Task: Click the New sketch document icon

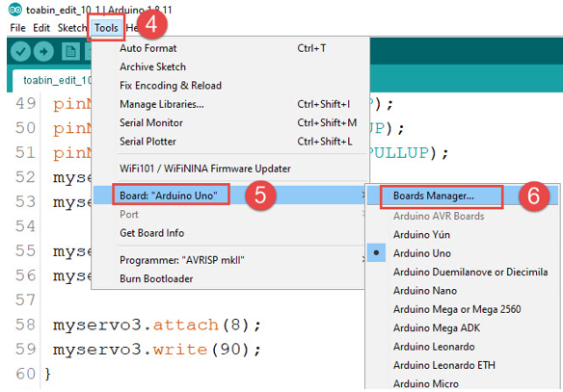Action: [x=70, y=52]
